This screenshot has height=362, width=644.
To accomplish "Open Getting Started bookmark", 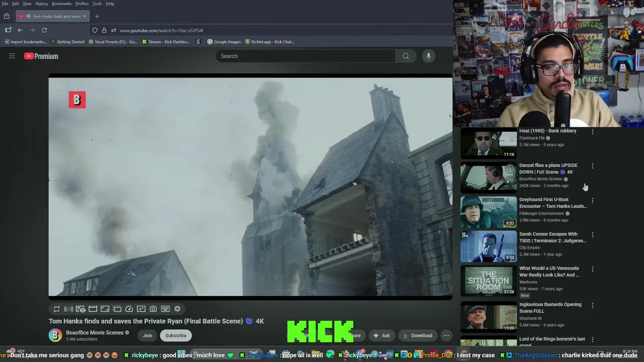I will pos(67,42).
